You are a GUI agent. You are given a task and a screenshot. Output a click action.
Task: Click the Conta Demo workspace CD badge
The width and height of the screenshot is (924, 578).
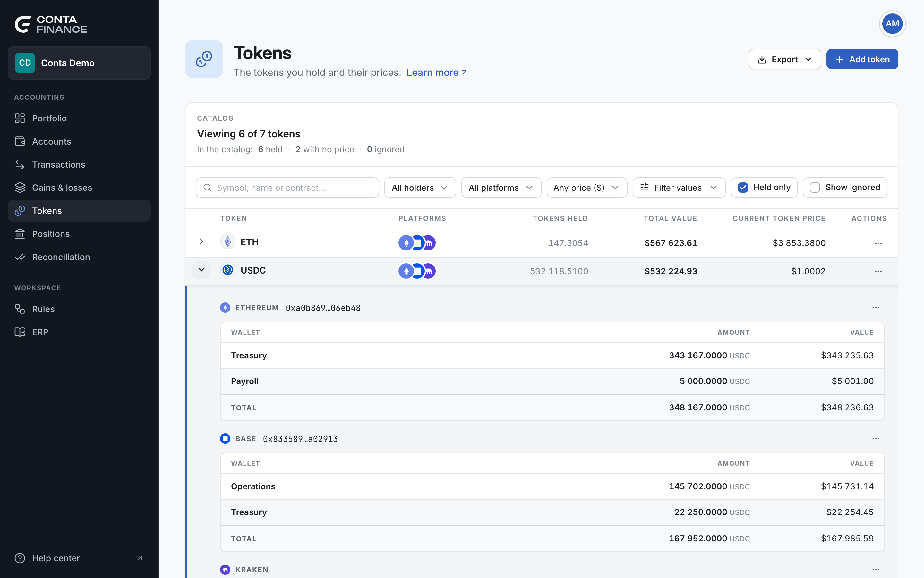tap(25, 63)
